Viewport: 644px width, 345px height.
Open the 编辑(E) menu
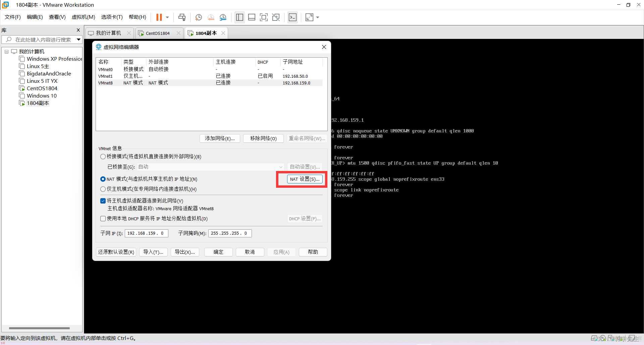click(x=35, y=17)
